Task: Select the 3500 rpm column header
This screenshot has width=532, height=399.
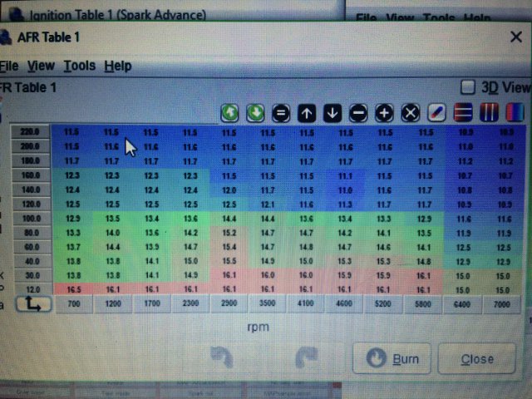Action: point(268,305)
